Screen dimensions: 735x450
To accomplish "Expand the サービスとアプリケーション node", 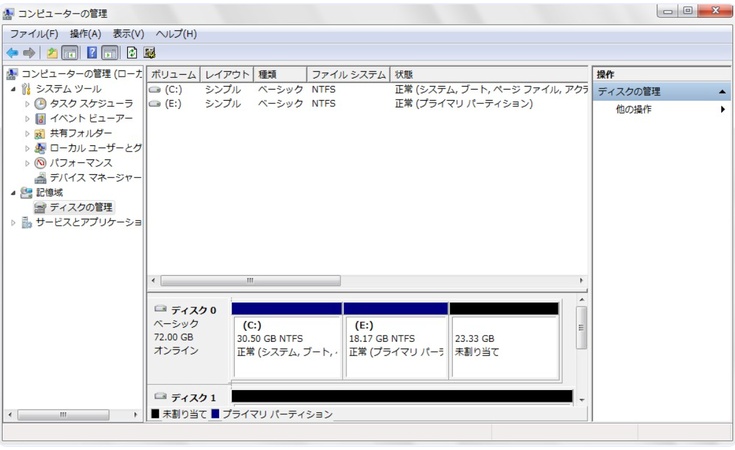I will (x=13, y=223).
